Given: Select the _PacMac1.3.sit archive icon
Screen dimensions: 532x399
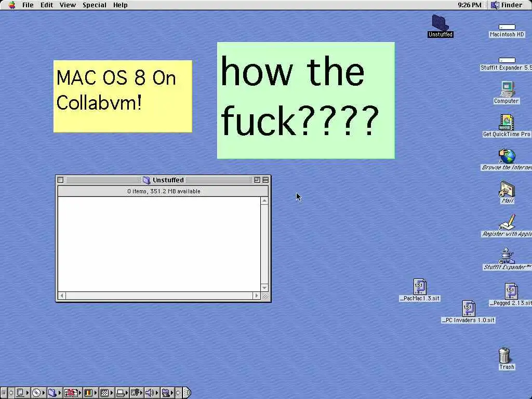Looking at the screenshot, I should 420,287.
